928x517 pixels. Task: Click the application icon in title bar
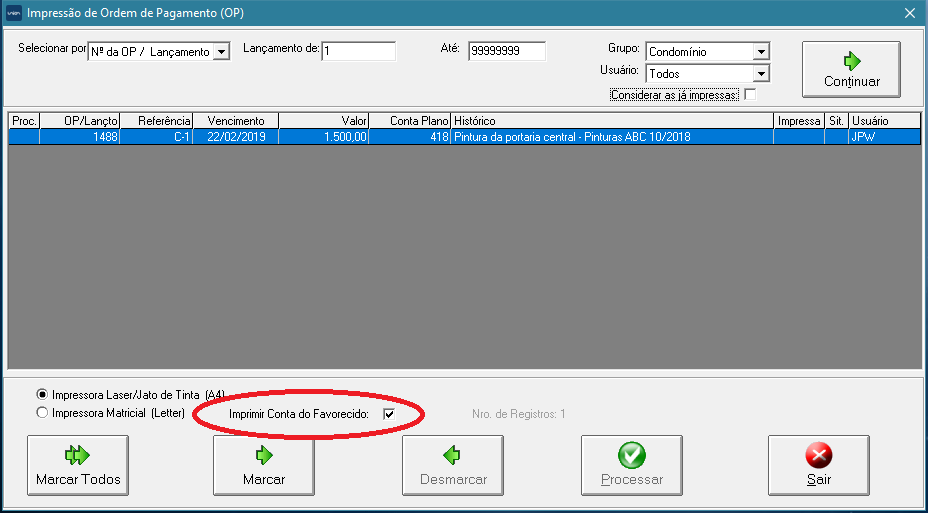[13, 13]
